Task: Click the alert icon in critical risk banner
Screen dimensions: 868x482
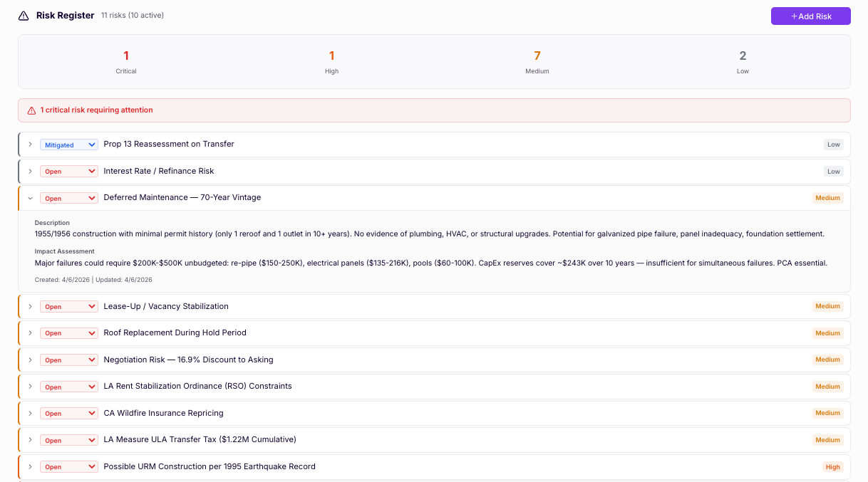Action: point(31,110)
